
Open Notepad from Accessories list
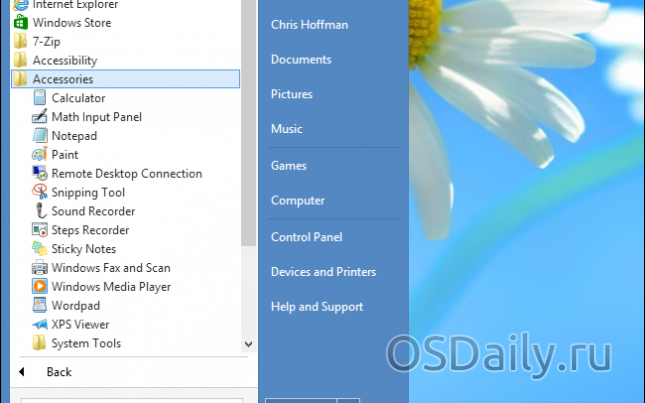(40, 136)
